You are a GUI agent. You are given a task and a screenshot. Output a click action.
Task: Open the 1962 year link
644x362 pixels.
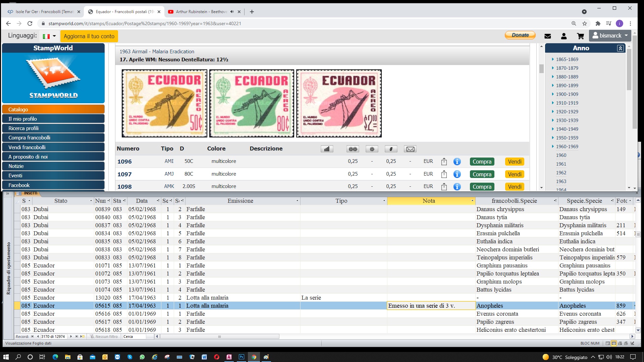[x=561, y=173]
